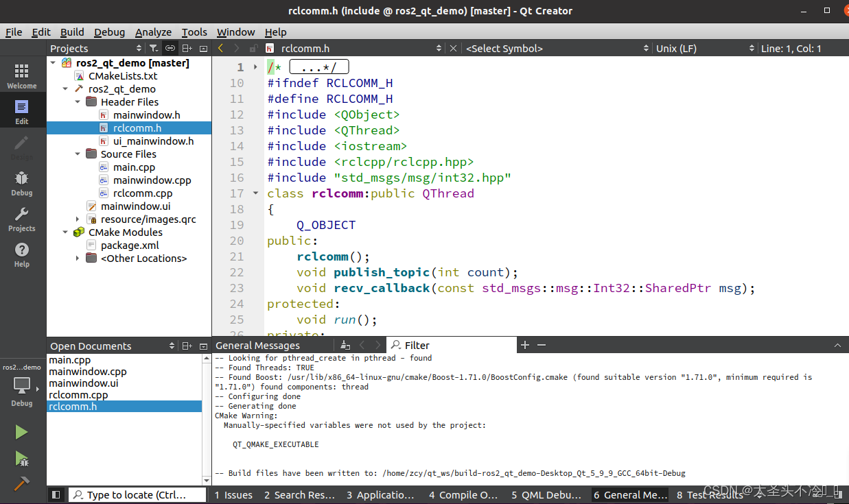849x504 pixels.
Task: Open the Select Symbol dropdown
Action: [557, 48]
